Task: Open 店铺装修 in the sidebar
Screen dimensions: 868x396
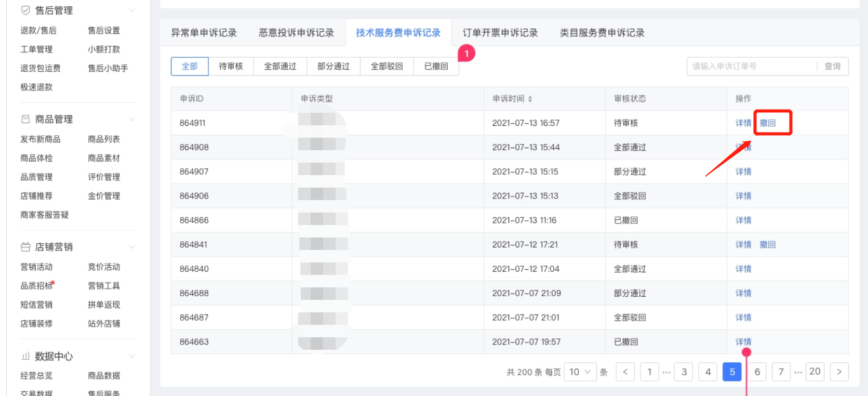Action: [x=36, y=324]
